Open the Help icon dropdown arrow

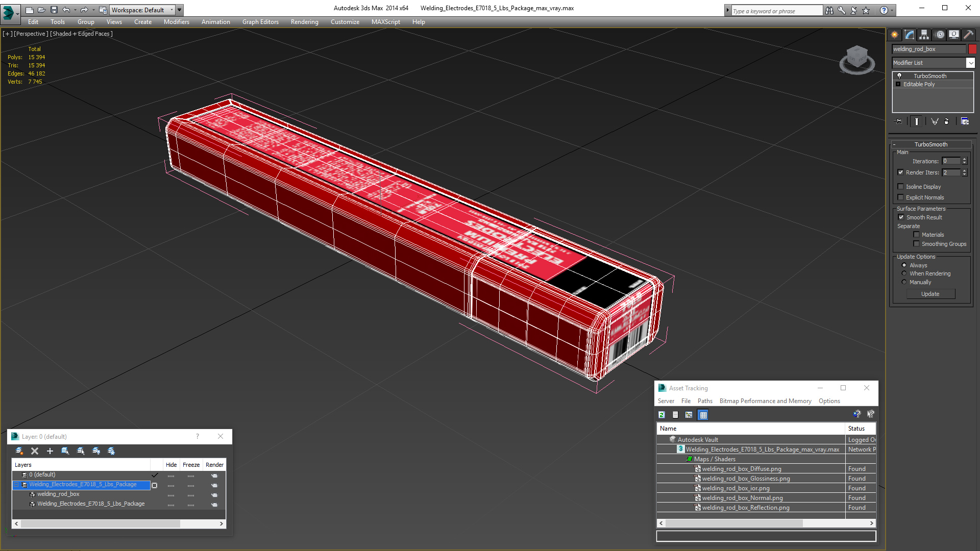coord(892,10)
